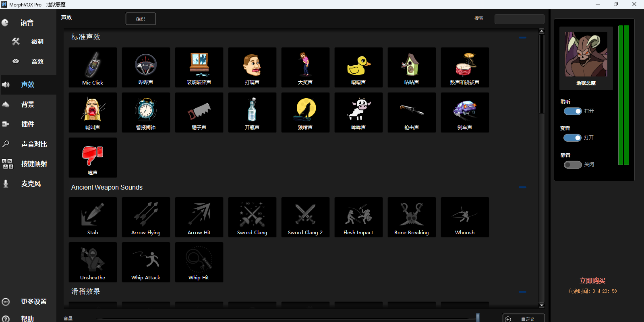Collapse the 滑稽效果 section
This screenshot has width=644, height=322.
(522, 292)
